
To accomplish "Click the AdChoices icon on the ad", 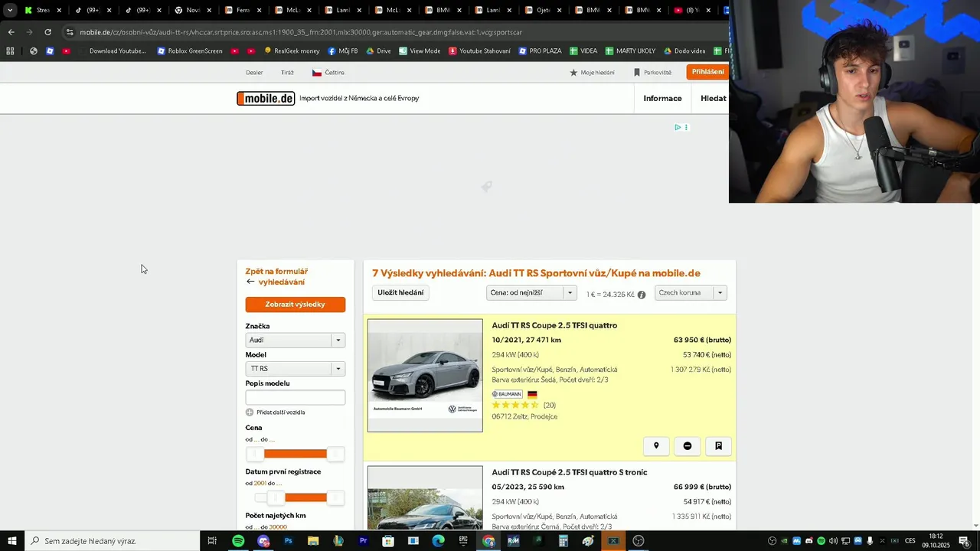I will [x=678, y=127].
